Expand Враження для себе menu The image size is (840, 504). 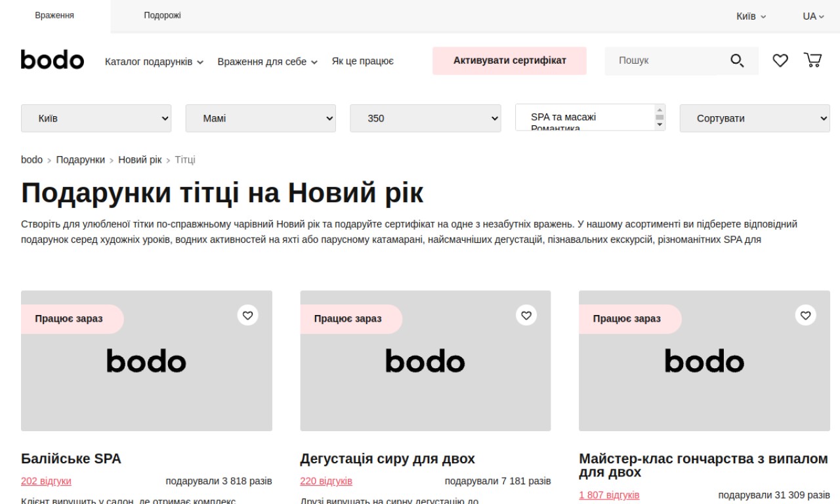tap(268, 62)
